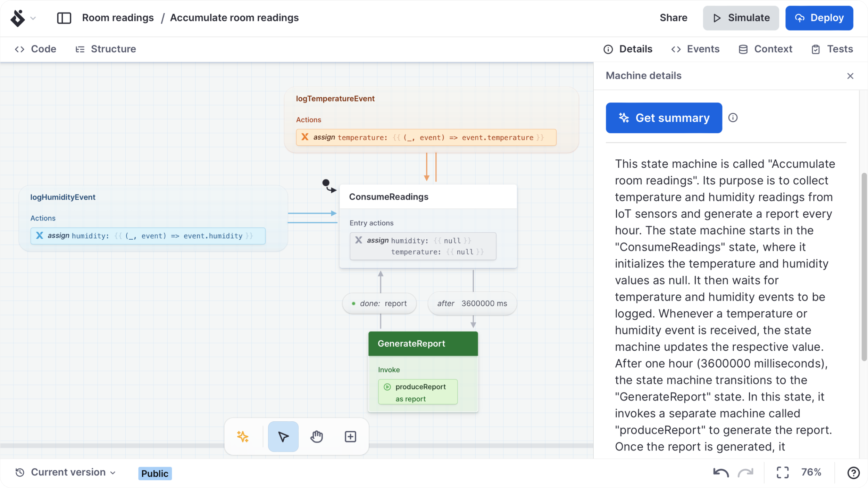Click the add state plus tool
The height and width of the screenshot is (488, 868).
point(350,437)
